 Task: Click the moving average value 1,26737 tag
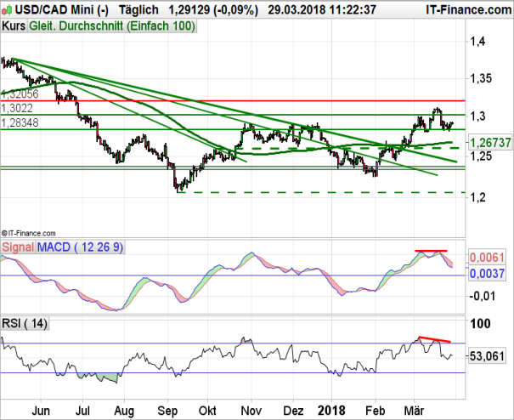pyautogui.click(x=490, y=143)
